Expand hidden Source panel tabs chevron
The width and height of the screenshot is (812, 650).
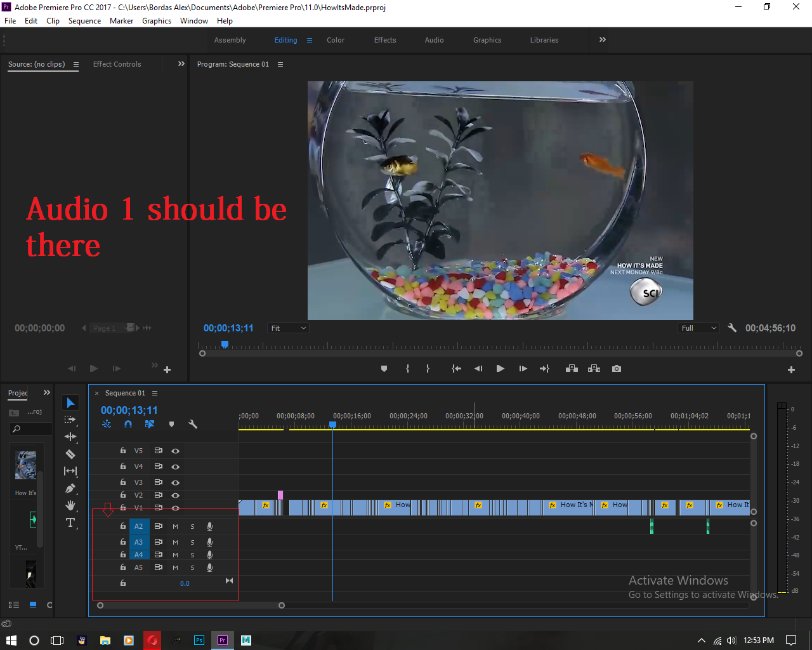(x=181, y=63)
